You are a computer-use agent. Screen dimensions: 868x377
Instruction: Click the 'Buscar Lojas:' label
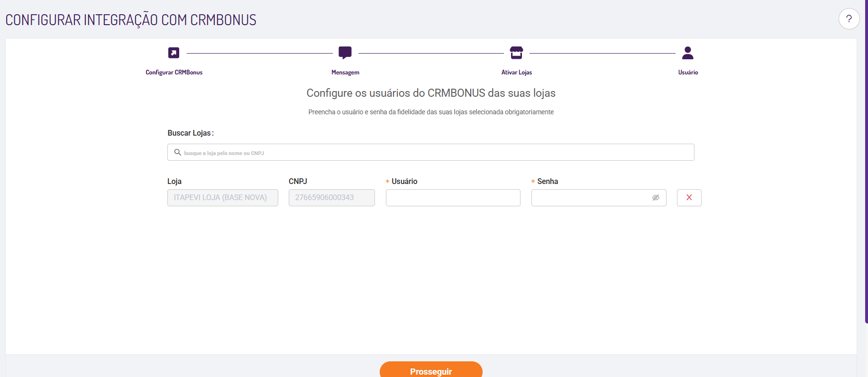[191, 133]
